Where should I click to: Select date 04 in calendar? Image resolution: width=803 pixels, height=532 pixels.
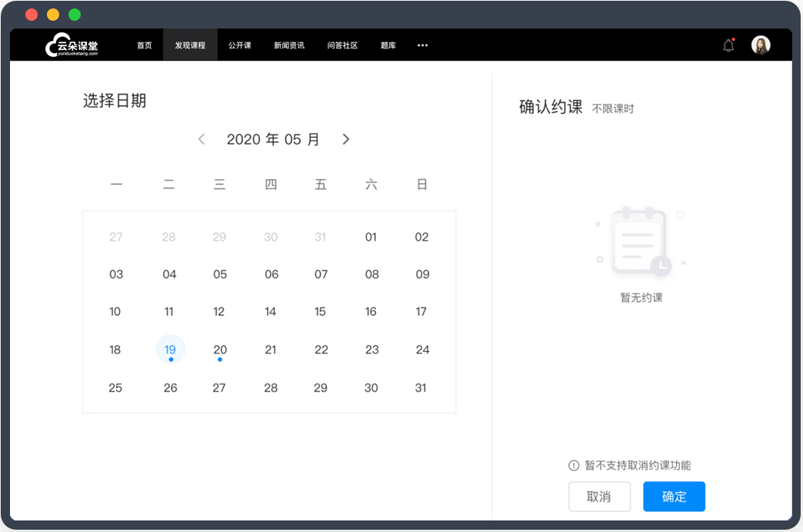pyautogui.click(x=169, y=274)
